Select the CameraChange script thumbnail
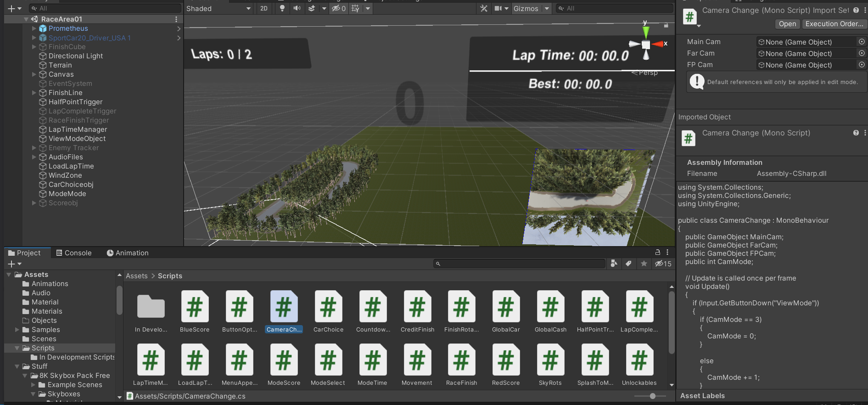 [284, 311]
